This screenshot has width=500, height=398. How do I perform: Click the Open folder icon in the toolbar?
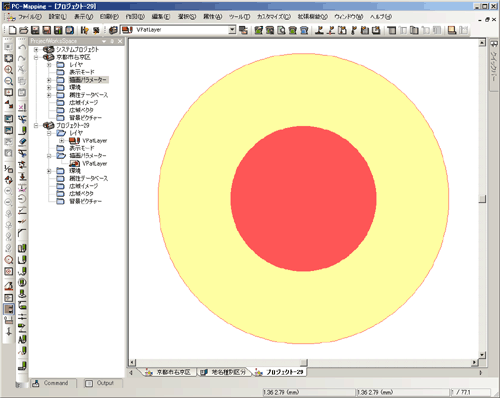pos(24,30)
